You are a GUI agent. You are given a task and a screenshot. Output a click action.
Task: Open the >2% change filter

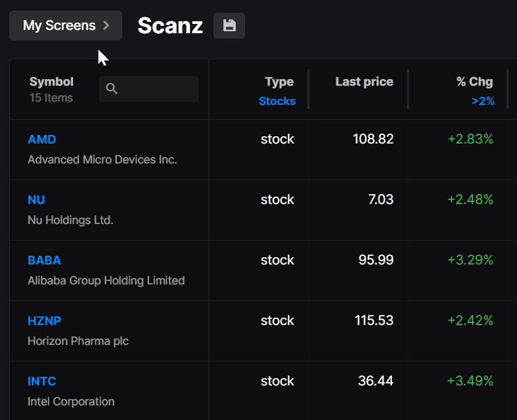(483, 101)
